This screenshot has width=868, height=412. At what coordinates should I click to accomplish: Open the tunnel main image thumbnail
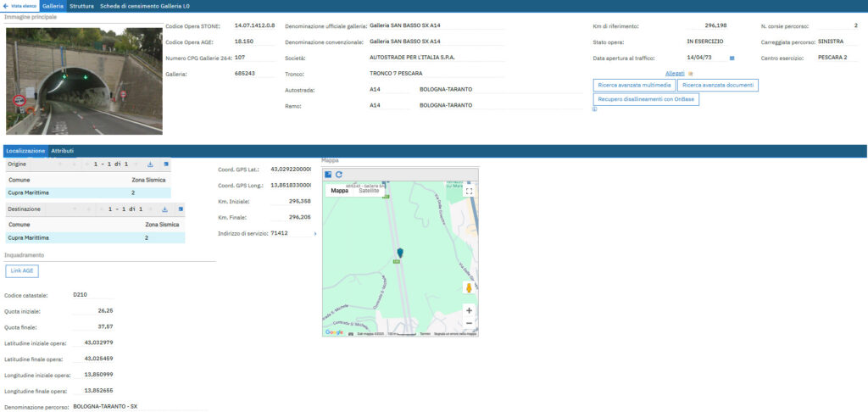pos(84,81)
